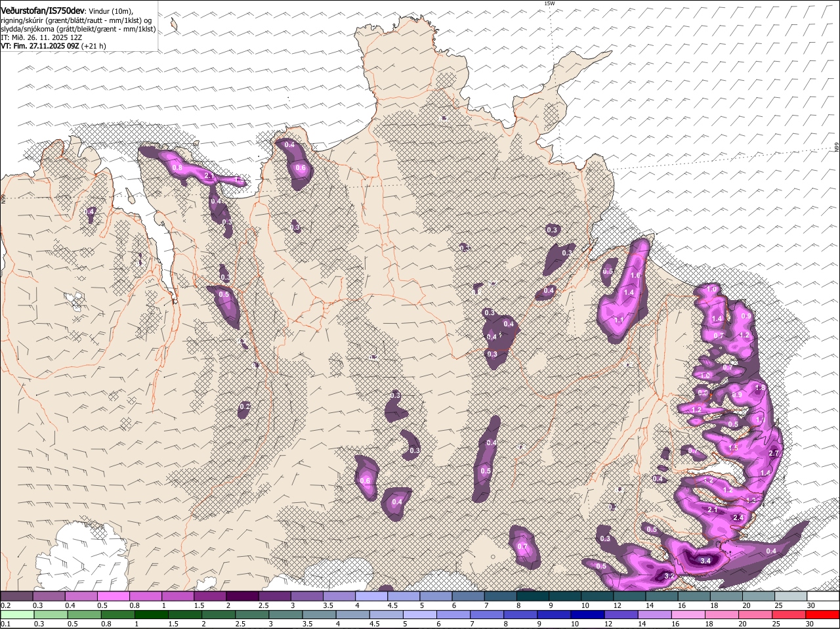Click the 15W longitude label
The height and width of the screenshot is (629, 840).
pyautogui.click(x=549, y=3)
